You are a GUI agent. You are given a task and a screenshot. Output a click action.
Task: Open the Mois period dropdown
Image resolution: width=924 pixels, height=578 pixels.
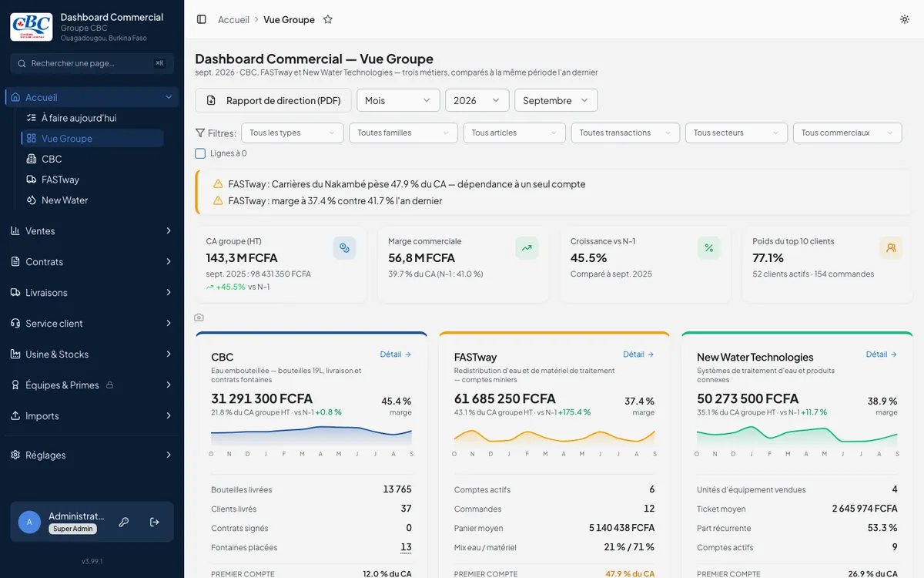(x=398, y=100)
